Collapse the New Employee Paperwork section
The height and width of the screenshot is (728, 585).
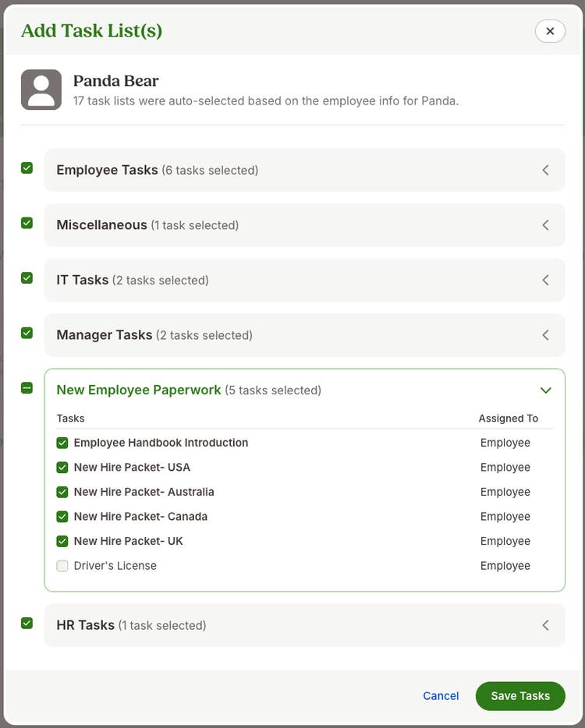(545, 391)
